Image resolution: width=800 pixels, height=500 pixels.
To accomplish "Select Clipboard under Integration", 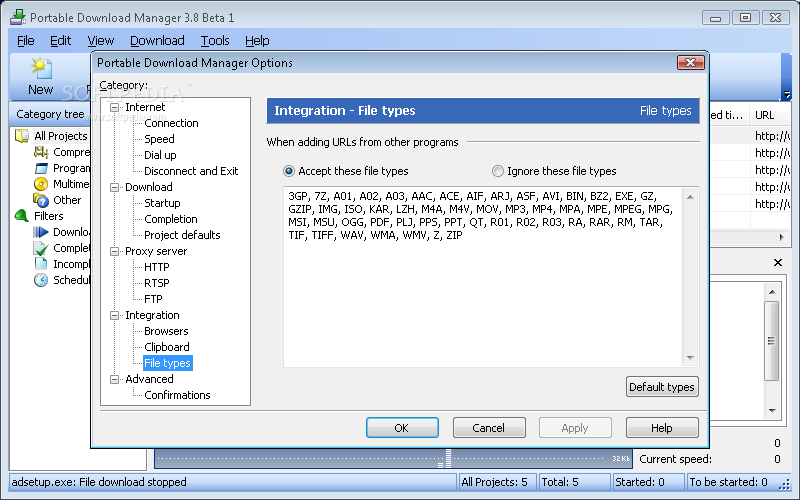I will (x=166, y=347).
